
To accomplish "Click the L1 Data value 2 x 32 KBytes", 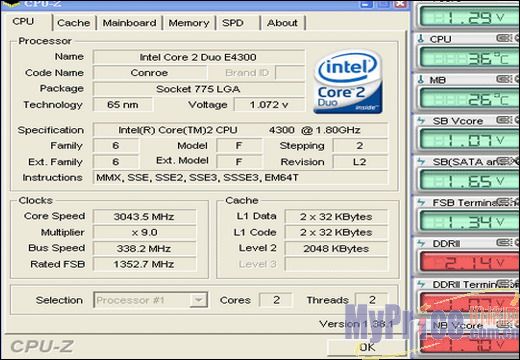I will click(x=336, y=217).
